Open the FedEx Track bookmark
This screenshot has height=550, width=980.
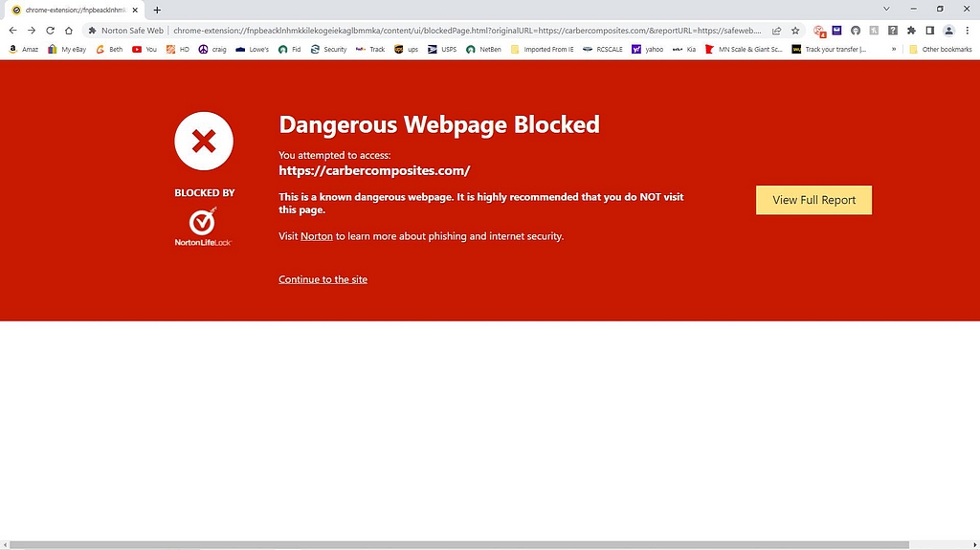click(x=370, y=49)
